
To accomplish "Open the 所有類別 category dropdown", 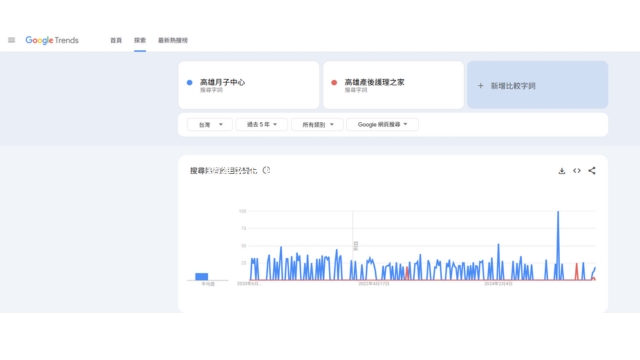I will tap(317, 124).
